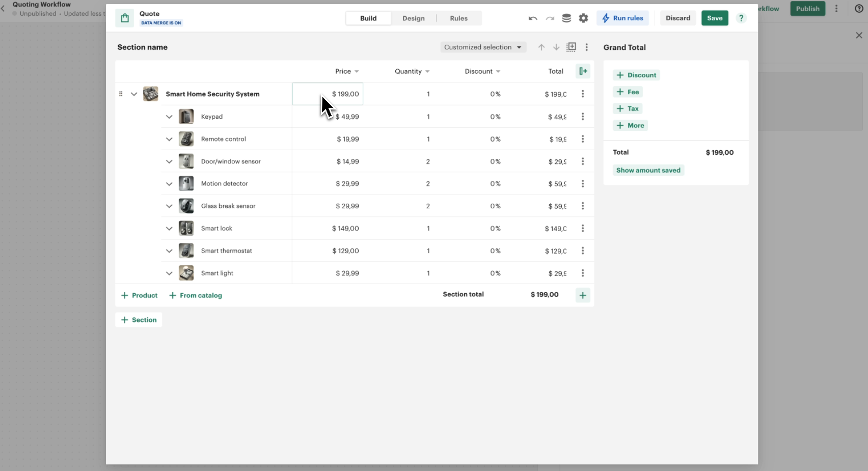This screenshot has height=471, width=868.
Task: Collapse the Smart Home Security System row
Action: 134,94
